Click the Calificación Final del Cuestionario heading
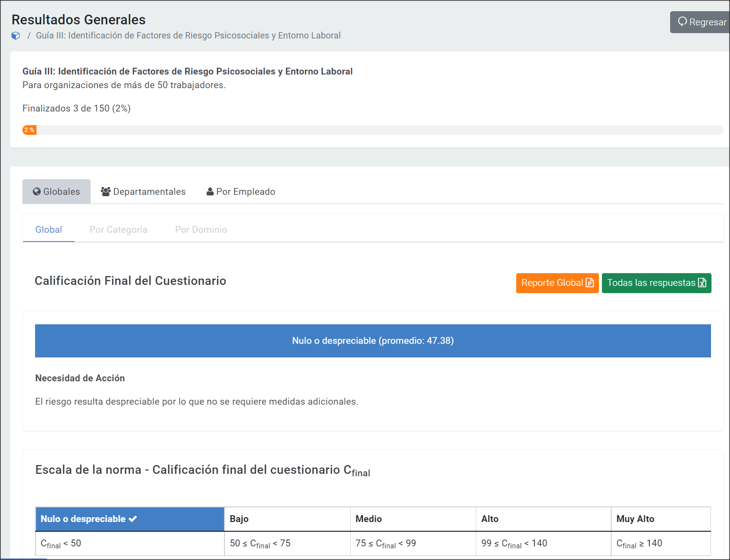The height and width of the screenshot is (560, 730). (x=131, y=281)
